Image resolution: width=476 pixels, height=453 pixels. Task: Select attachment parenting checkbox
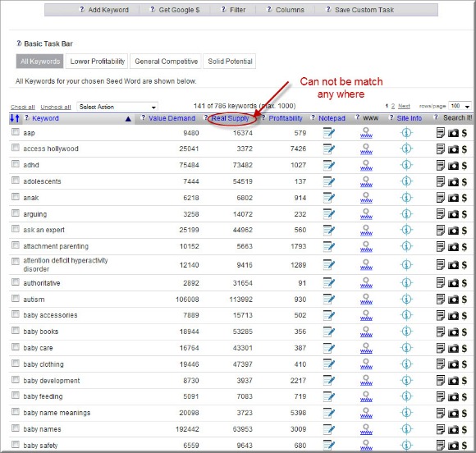(15, 245)
